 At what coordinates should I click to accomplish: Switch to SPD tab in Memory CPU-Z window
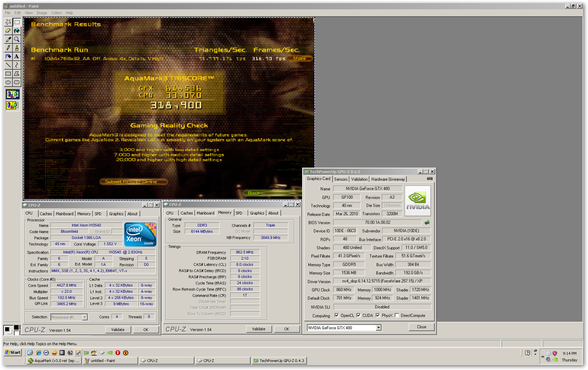(x=239, y=213)
